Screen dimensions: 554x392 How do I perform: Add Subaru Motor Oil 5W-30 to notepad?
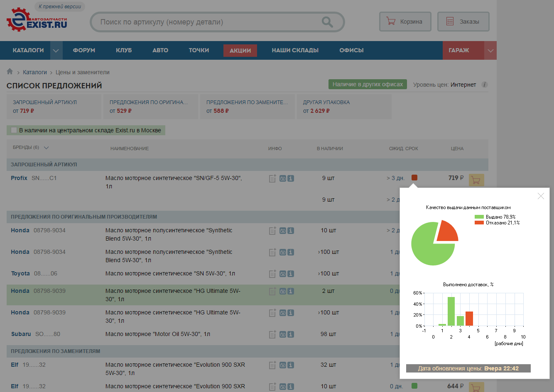click(272, 334)
